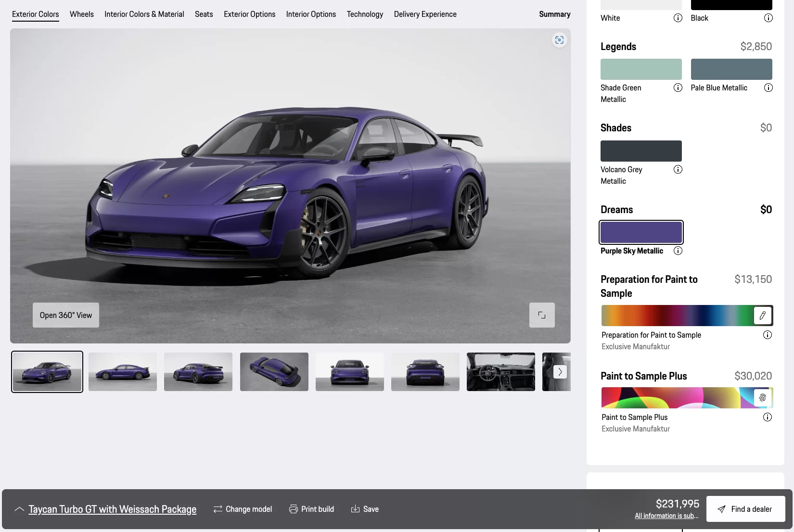Click the pencil edit icon on paint sample bar
The height and width of the screenshot is (532, 794).
pyautogui.click(x=762, y=316)
